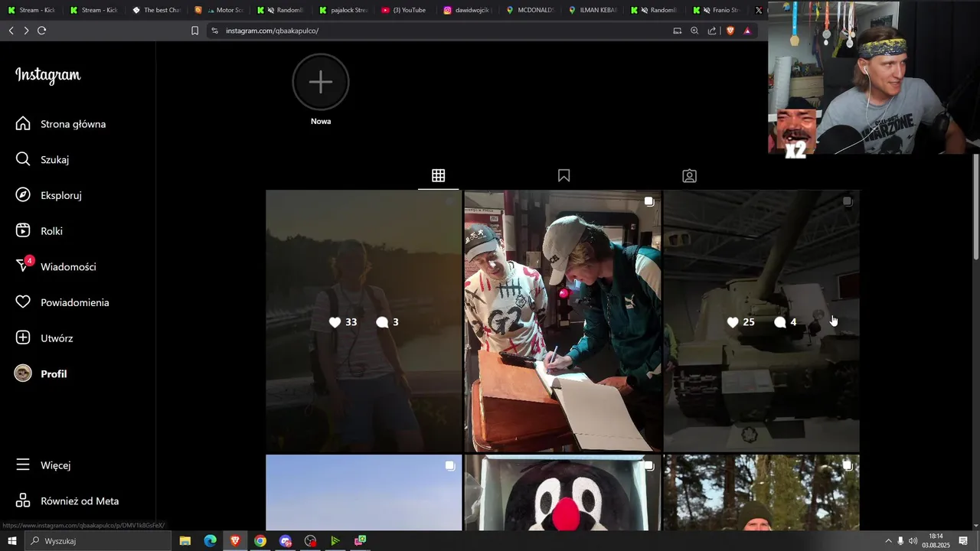This screenshot has width=980, height=551.
Task: Reload the Instagram page
Action: coord(42,31)
